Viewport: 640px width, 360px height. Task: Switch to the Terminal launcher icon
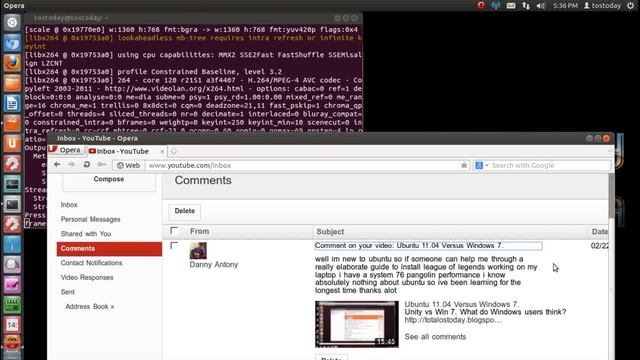(12, 204)
